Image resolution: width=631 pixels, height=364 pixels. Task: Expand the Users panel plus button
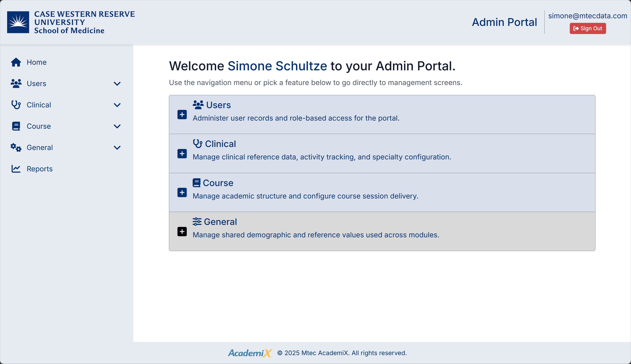tap(182, 115)
